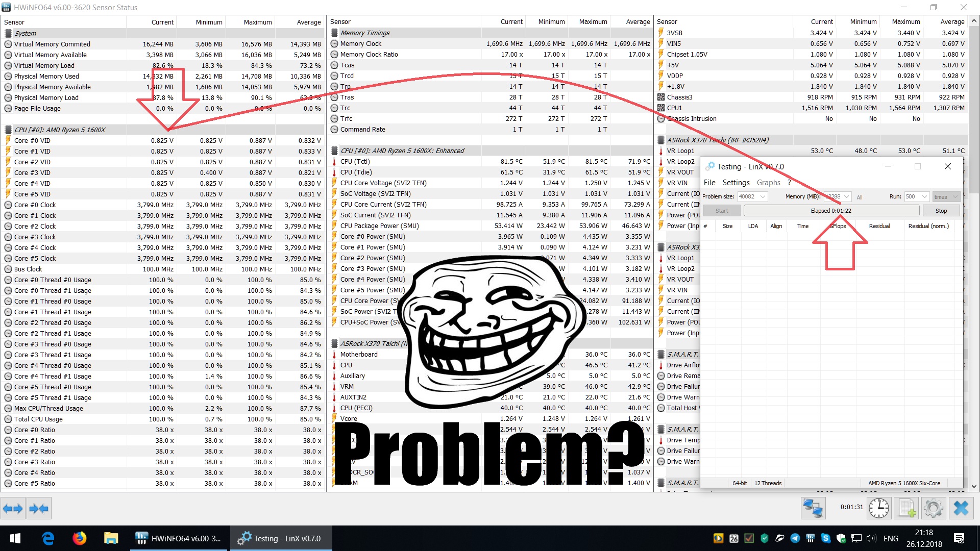
Task: Launch Firefox from the taskbar
Action: click(79, 538)
